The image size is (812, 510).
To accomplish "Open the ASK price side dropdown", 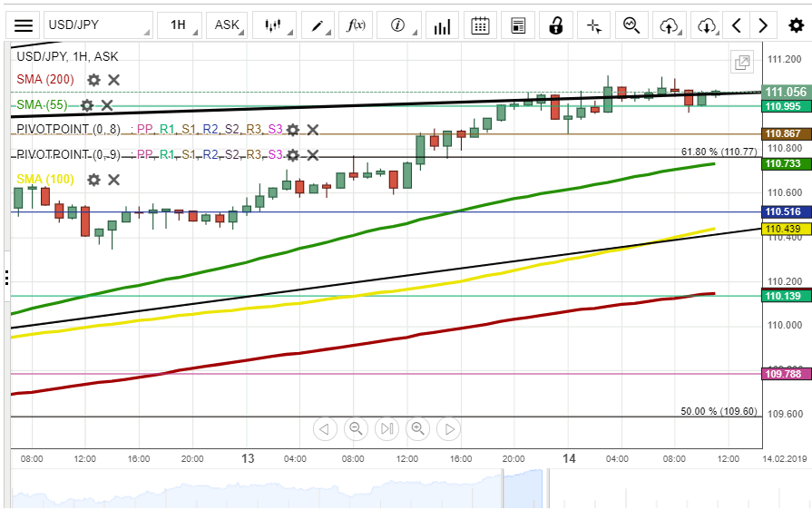I will point(227,25).
